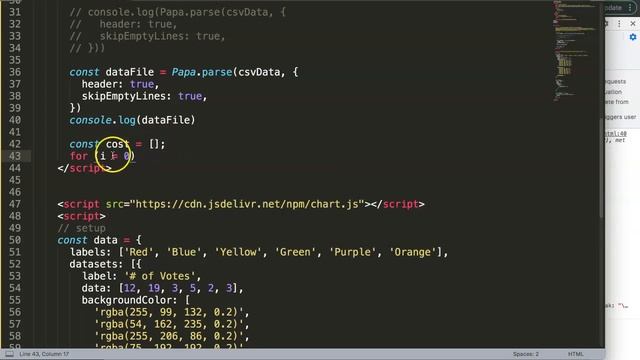The image size is (640, 360).
Task: Click 'rgba(255, 206, 86, 0.2)' on line 58
Action: point(169,336)
